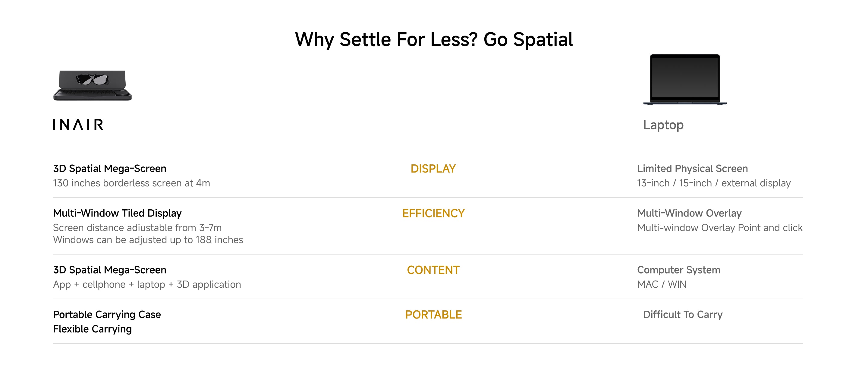The image size is (868, 374).
Task: Click 'Portable Carrying Case' text
Action: coord(107,314)
